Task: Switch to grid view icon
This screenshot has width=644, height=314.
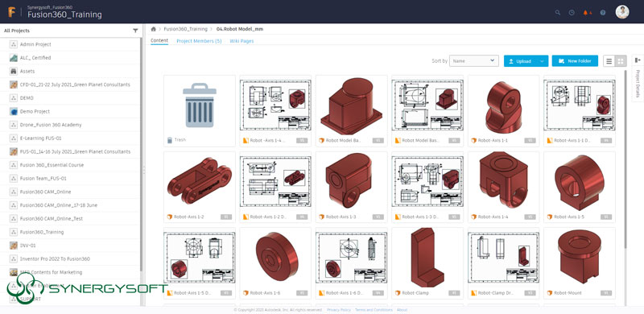Action: pos(621,61)
